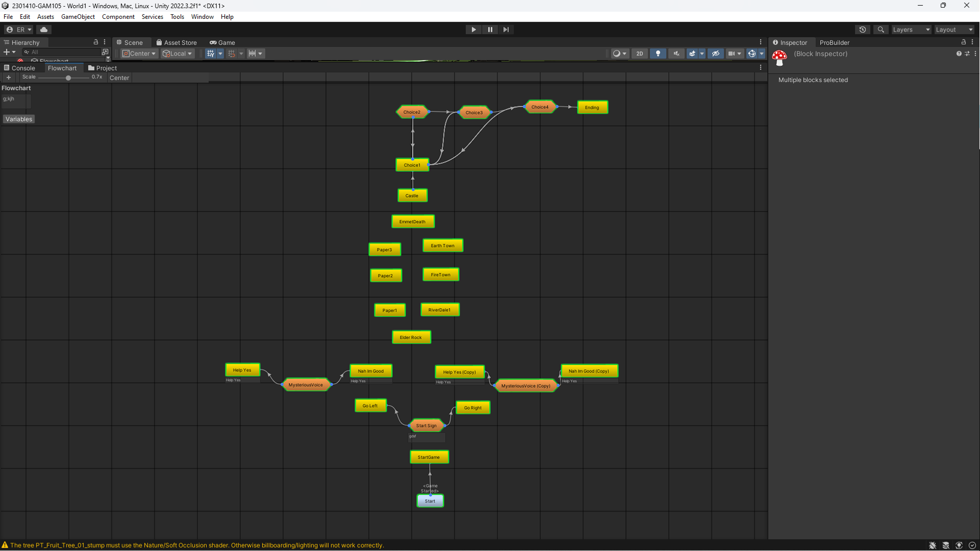Toggle Scene lighting bulb icon
Screen dimensions: 980x551
(658, 54)
